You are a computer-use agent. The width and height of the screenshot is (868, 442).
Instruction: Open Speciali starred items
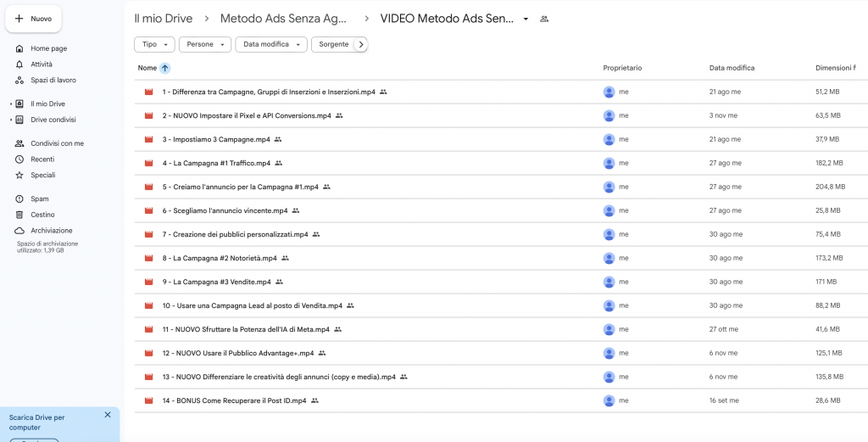[42, 176]
